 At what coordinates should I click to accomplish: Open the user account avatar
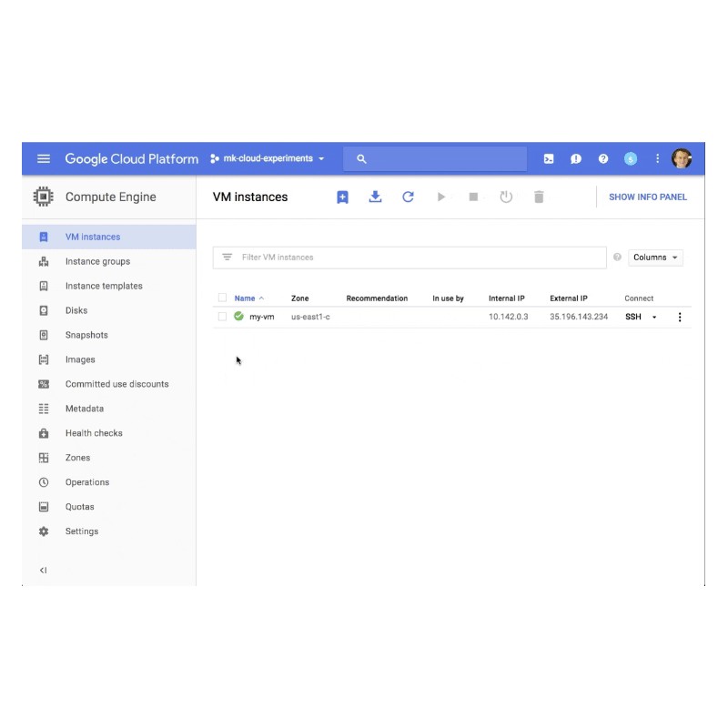[682, 158]
